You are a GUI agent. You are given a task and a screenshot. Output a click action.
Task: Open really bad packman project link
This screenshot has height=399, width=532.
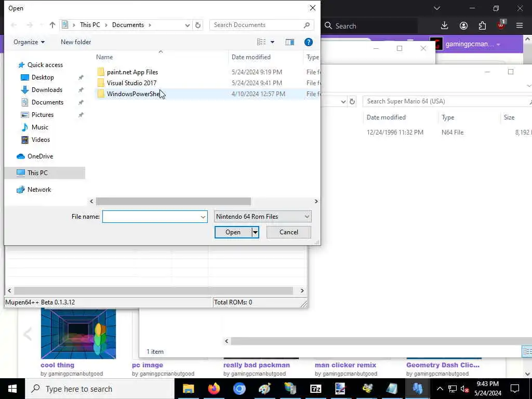[257, 365]
